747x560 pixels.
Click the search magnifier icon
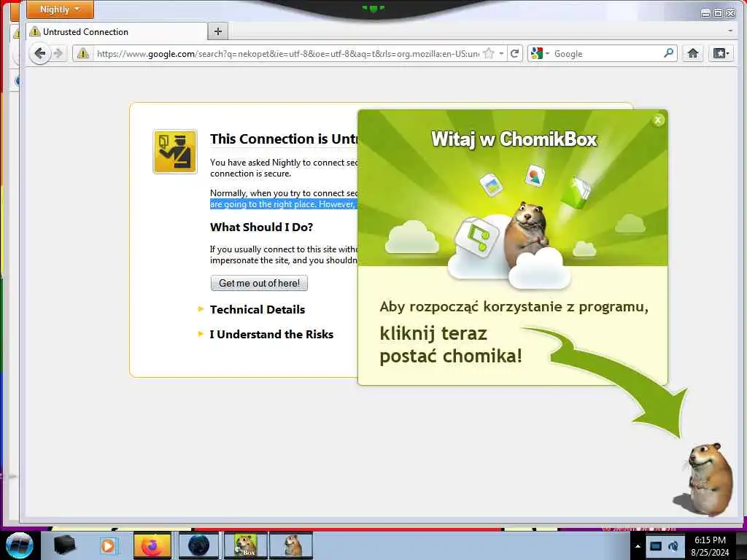tap(669, 53)
